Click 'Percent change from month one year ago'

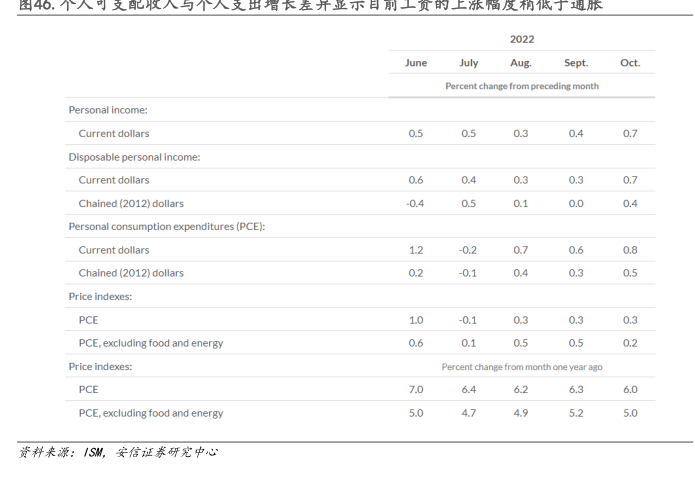click(x=522, y=367)
